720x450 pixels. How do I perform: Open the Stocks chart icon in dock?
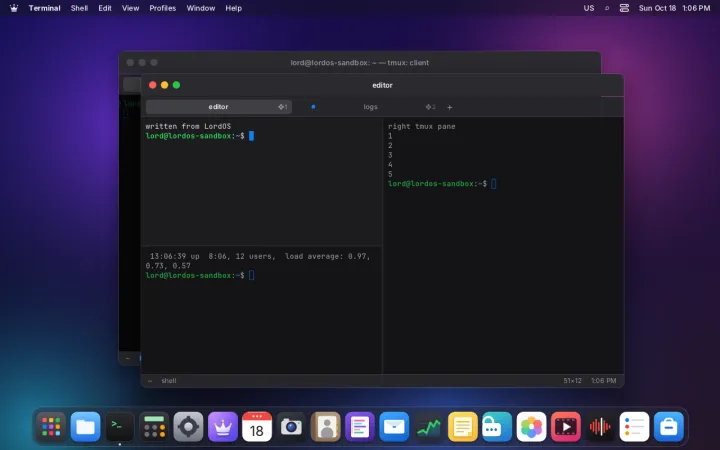(428, 427)
